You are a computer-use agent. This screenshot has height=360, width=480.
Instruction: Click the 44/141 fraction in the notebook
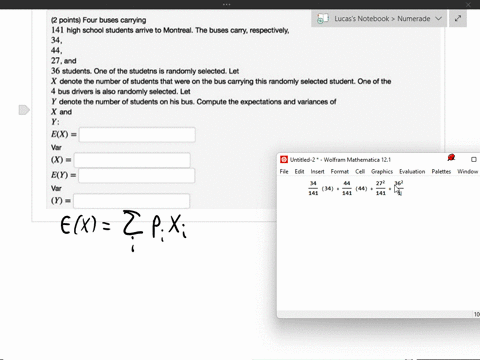coord(347,188)
